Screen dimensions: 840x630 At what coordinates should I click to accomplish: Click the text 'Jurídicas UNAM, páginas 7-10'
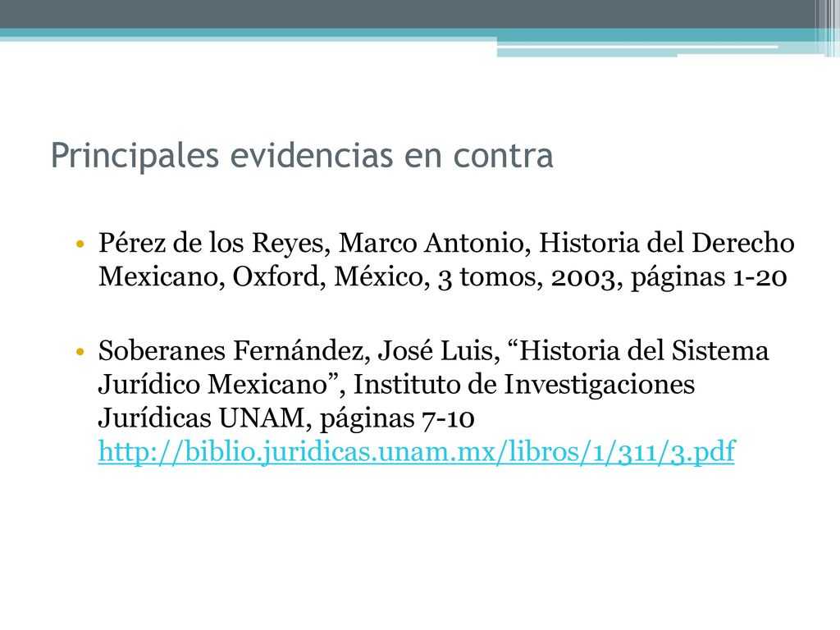click(x=286, y=418)
